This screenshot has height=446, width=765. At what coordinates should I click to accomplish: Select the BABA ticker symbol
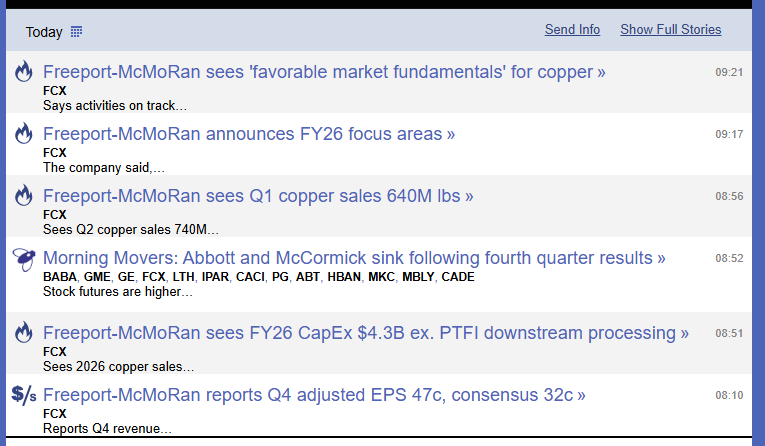coord(60,277)
